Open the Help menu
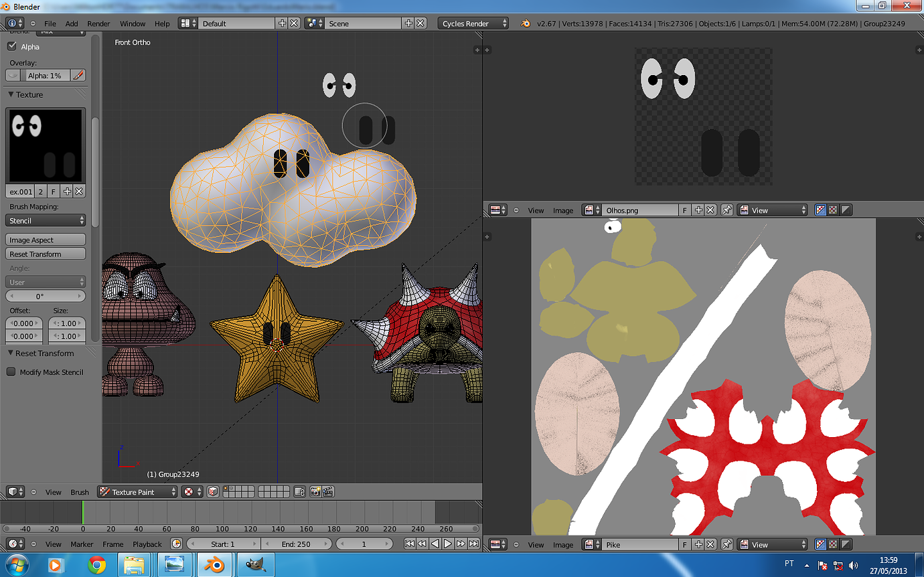Image resolution: width=924 pixels, height=577 pixels. (162, 23)
